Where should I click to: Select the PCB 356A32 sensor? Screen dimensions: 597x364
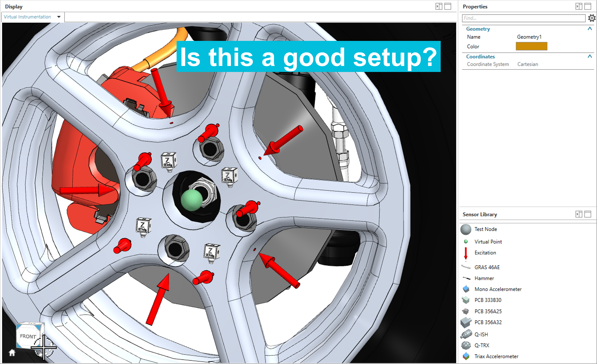point(488,322)
